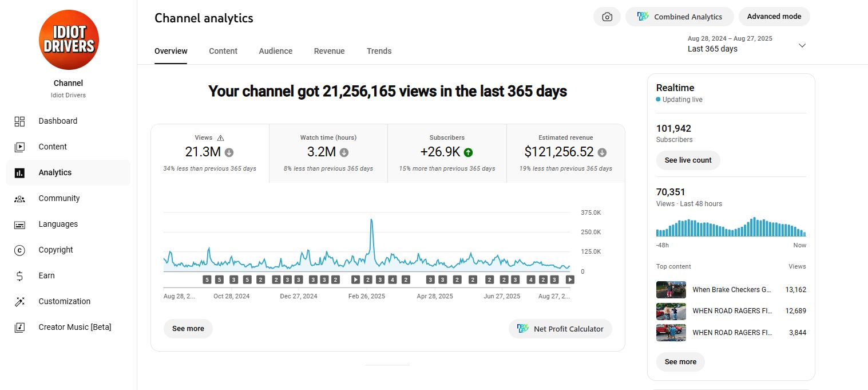Click the warning triangle next to Views
868x390 pixels.
pos(221,138)
